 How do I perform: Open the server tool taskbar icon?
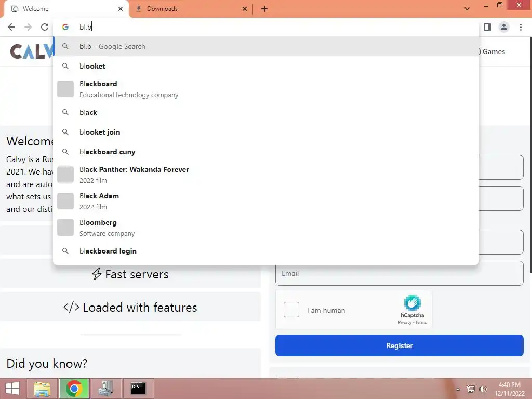coord(106,389)
